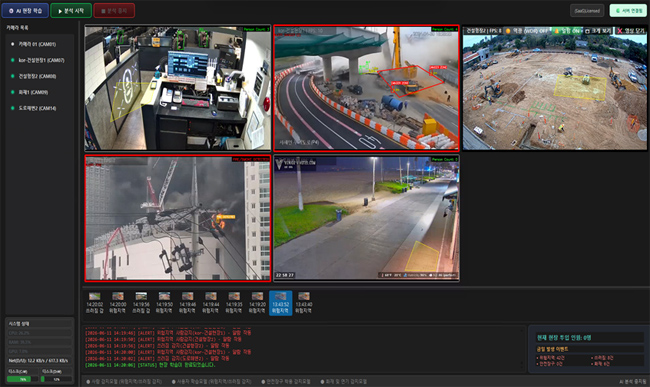Select the safety gear detection model option
650x387 pixels.
click(x=286, y=382)
